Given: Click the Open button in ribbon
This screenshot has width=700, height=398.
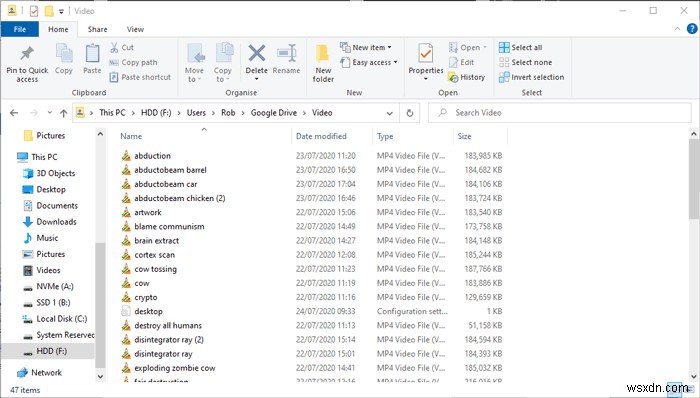Looking at the screenshot, I should click(x=467, y=47).
